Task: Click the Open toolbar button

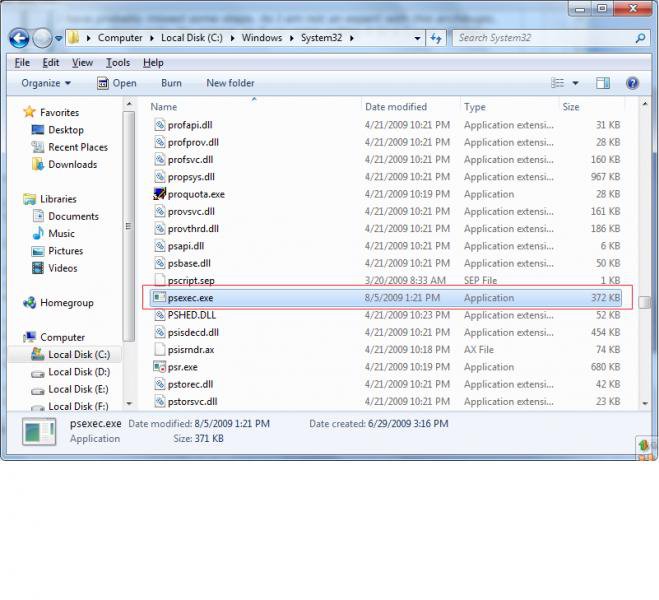Action: pyautogui.click(x=117, y=83)
